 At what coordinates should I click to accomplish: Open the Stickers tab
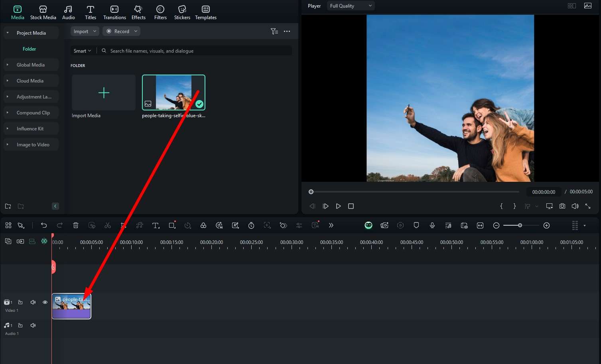[x=182, y=12]
